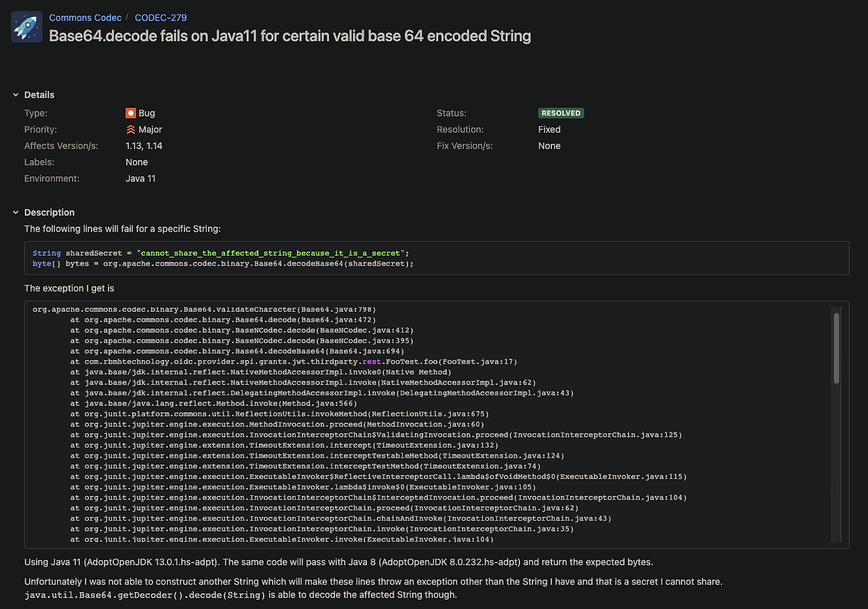Open the Commons Codec project breadcrumb
The image size is (868, 609).
point(85,18)
